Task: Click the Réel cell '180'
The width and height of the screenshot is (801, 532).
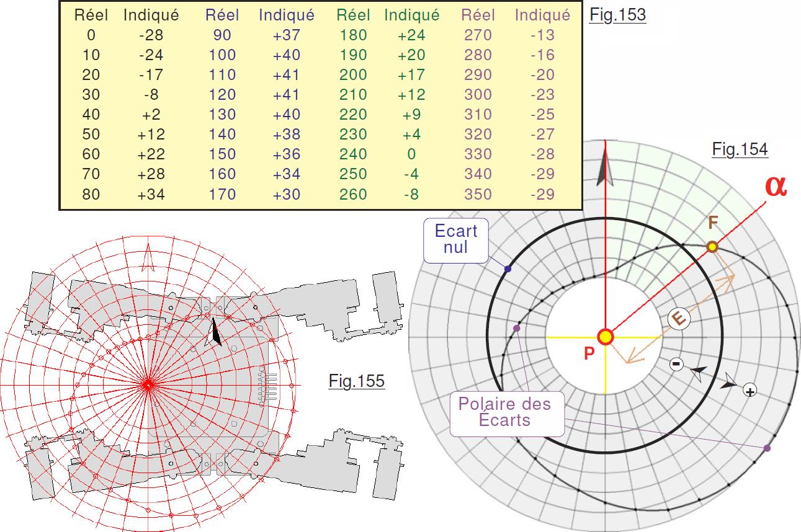Action: (x=354, y=35)
